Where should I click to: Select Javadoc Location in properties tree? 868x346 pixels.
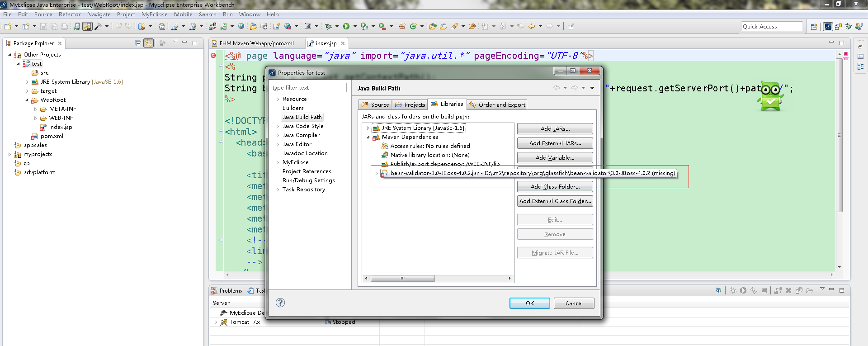pos(305,153)
